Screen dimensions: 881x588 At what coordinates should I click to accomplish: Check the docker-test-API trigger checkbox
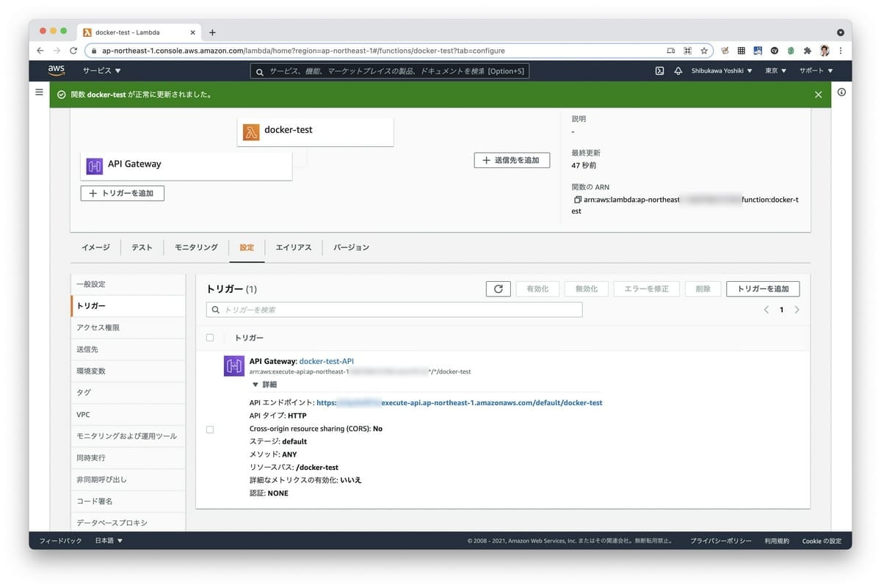pos(210,429)
